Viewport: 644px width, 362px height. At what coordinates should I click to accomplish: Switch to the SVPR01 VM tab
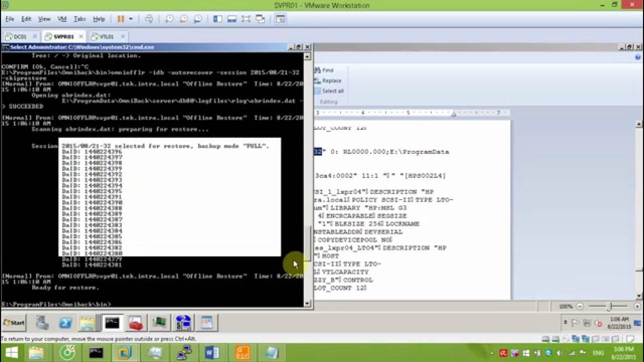(x=64, y=37)
